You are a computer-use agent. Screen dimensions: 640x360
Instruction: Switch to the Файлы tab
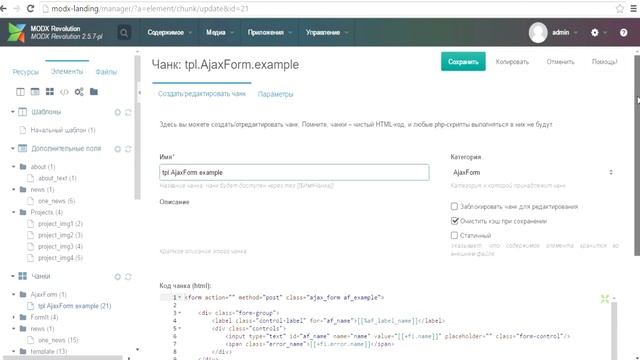click(x=106, y=72)
